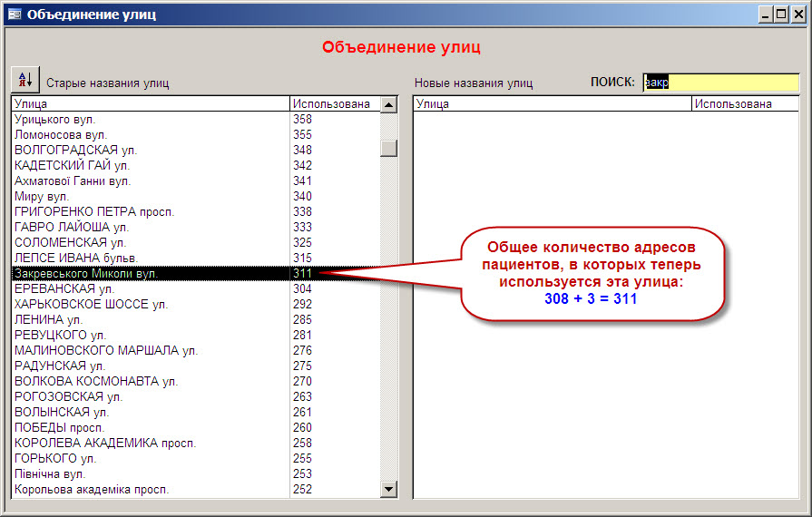The width and height of the screenshot is (812, 517).
Task: Close the Объединение улиц window
Action: (798, 14)
